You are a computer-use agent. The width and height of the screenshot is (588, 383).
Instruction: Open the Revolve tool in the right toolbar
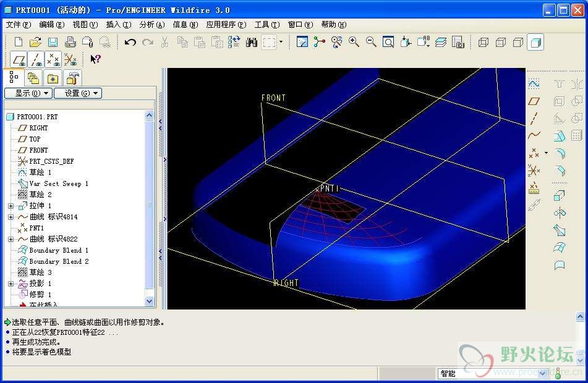pos(560,213)
